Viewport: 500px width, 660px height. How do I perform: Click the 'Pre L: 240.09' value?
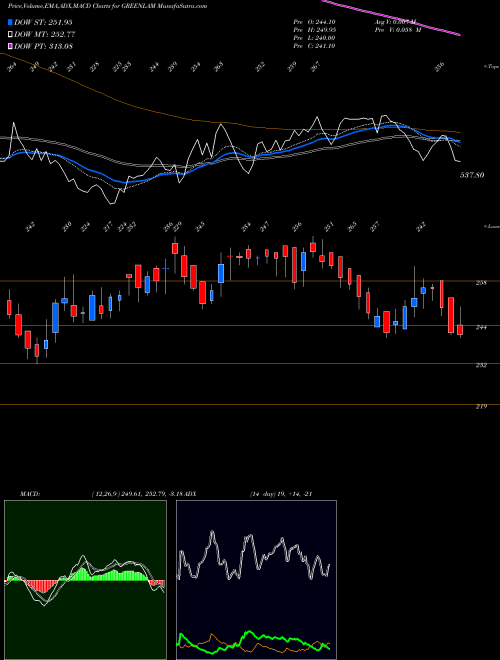pyautogui.click(x=314, y=38)
